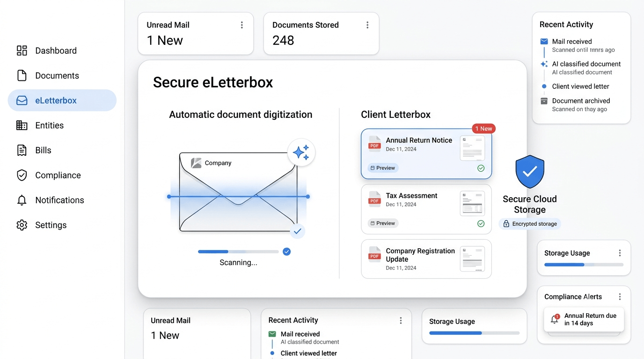The image size is (644, 359).
Task: Open the Tax Assessment letter
Action: point(426,209)
